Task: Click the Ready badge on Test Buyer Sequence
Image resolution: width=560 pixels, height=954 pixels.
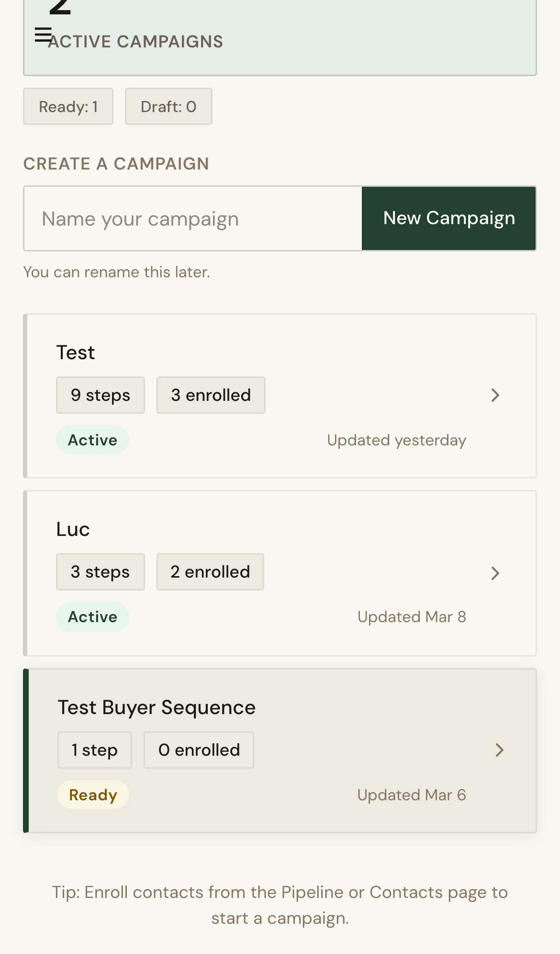Action: pyautogui.click(x=93, y=795)
